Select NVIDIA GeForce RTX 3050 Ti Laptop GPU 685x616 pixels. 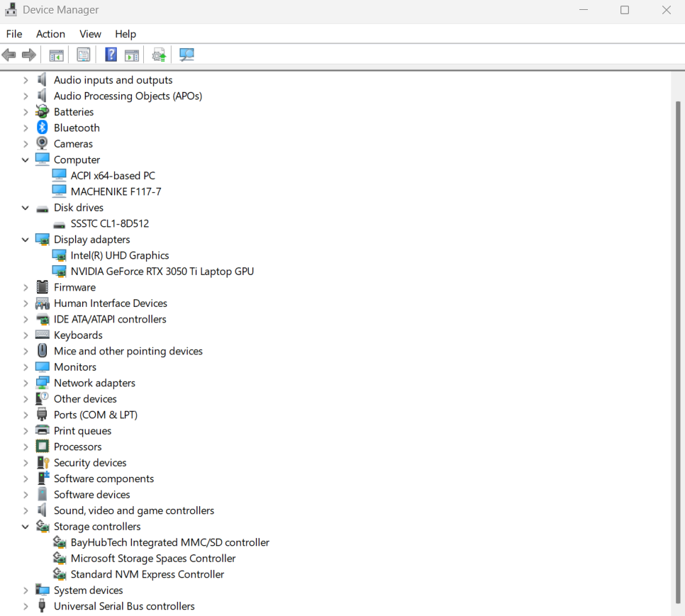162,271
